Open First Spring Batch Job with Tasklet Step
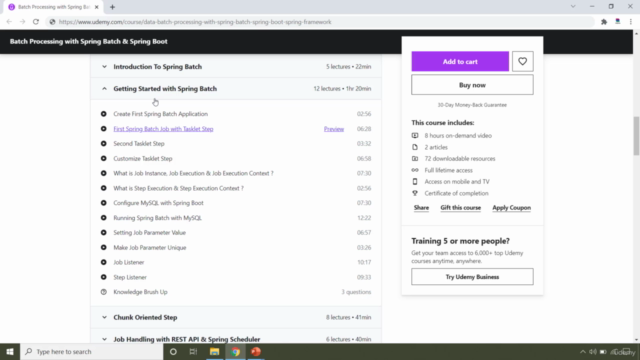The height and width of the screenshot is (360, 640). click(x=163, y=129)
